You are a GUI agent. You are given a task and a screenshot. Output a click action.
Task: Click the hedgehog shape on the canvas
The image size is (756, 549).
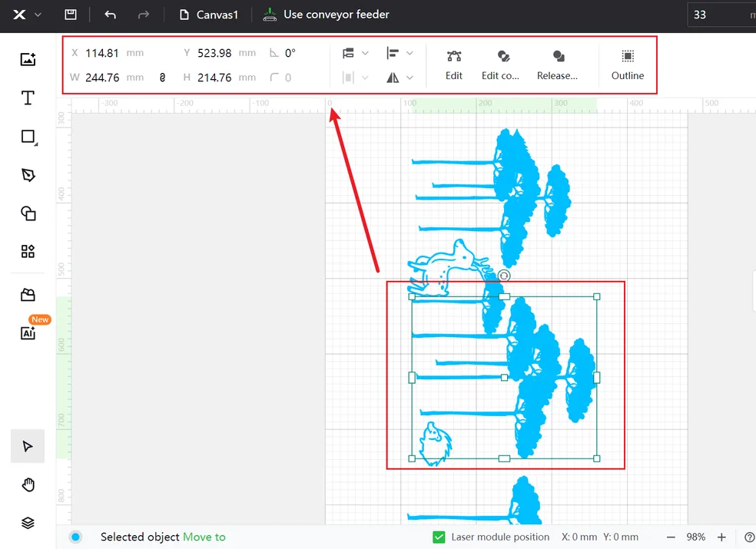coord(436,444)
